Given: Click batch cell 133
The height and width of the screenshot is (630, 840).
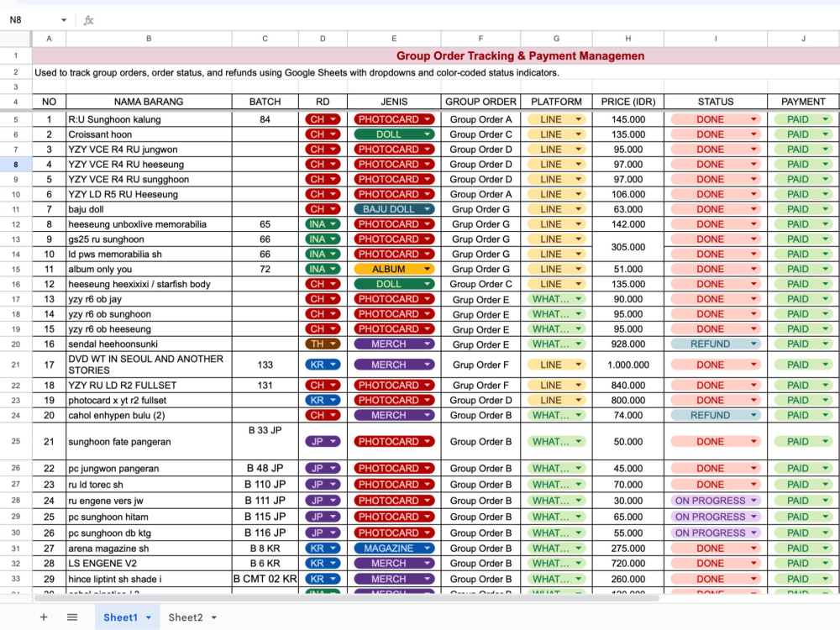Looking at the screenshot, I should pos(265,365).
